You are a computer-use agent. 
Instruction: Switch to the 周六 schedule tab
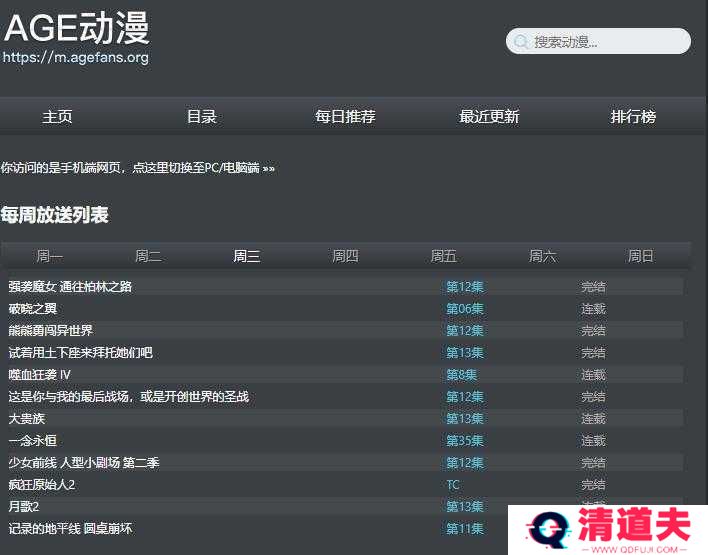tap(542, 256)
